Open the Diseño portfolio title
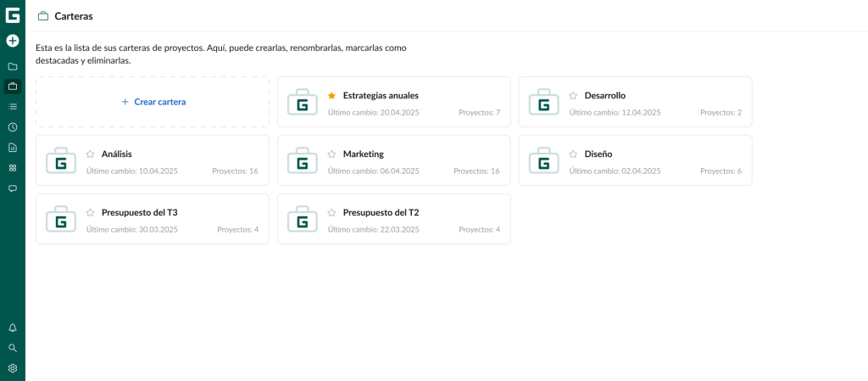 pos(598,154)
